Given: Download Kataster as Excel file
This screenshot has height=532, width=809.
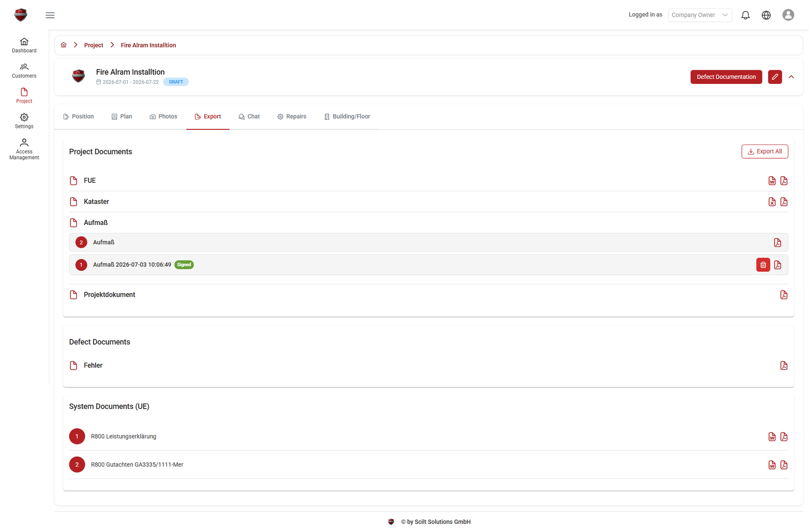Looking at the screenshot, I should pyautogui.click(x=772, y=202).
